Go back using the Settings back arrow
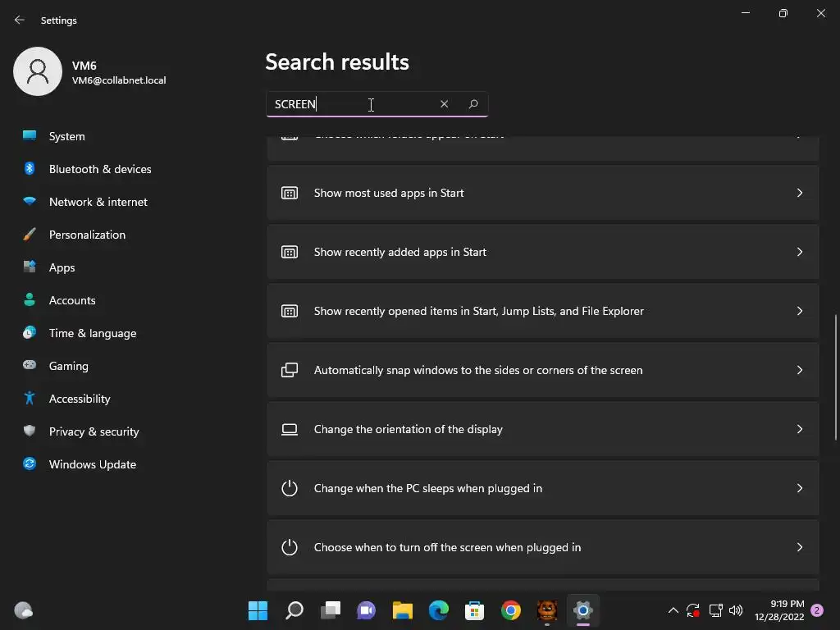The image size is (840, 630). [x=20, y=21]
